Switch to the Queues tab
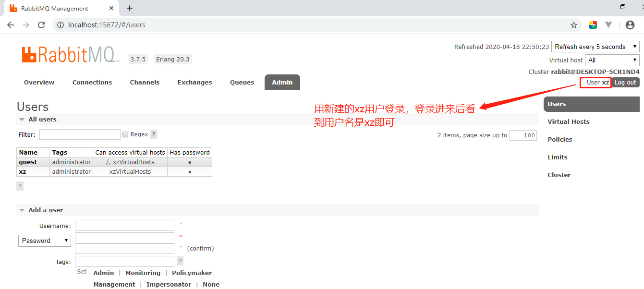644x289 pixels. coord(242,82)
